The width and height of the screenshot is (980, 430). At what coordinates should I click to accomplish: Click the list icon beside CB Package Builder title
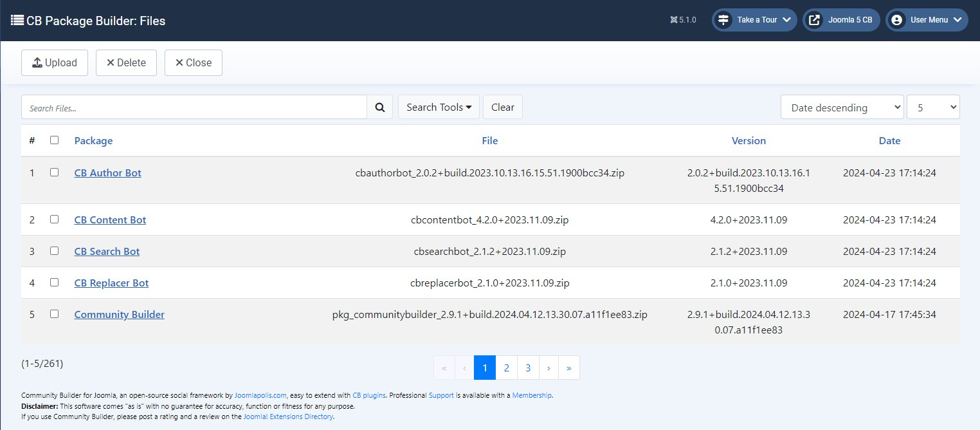tap(17, 20)
